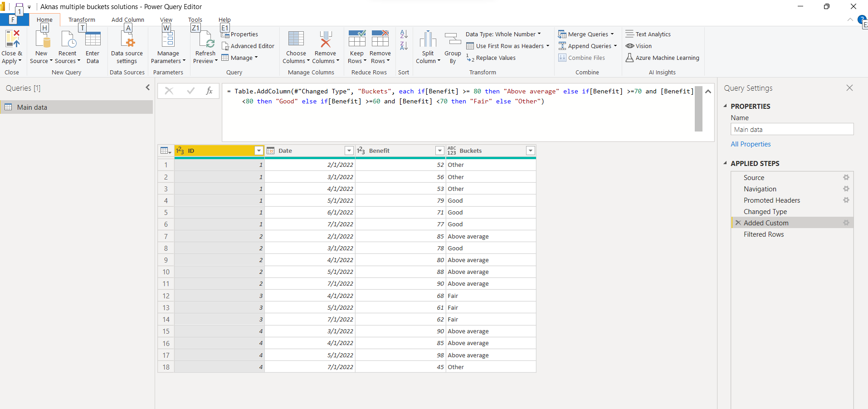The width and height of the screenshot is (868, 409).
Task: Collapse the PROPERTIES section
Action: pyautogui.click(x=725, y=106)
